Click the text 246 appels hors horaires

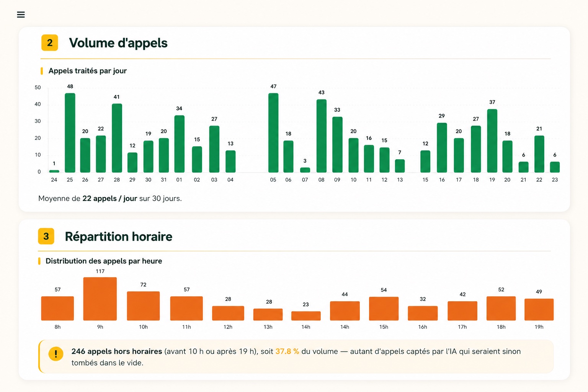click(117, 351)
